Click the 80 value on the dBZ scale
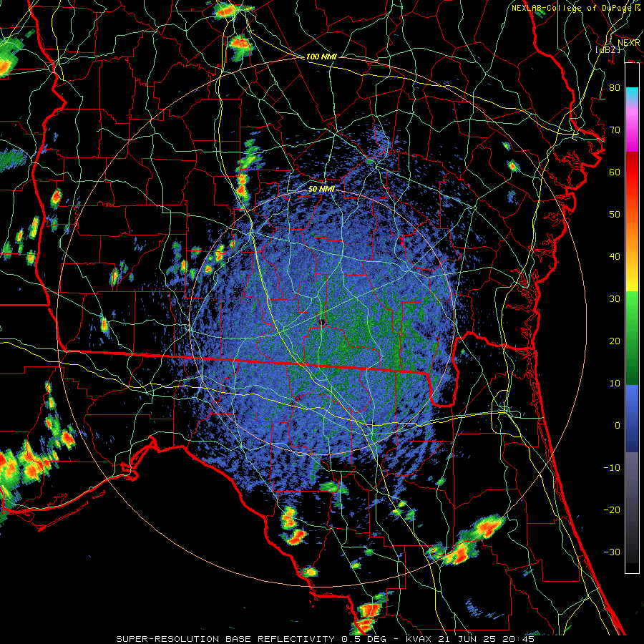The width and height of the screenshot is (644, 644). 615,88
